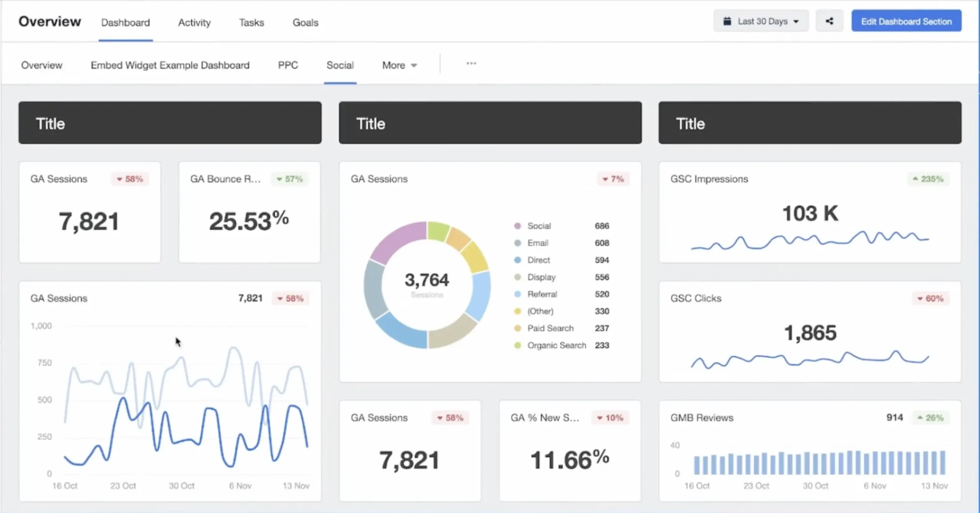
Task: Click the Overview navigation link
Action: tap(41, 65)
